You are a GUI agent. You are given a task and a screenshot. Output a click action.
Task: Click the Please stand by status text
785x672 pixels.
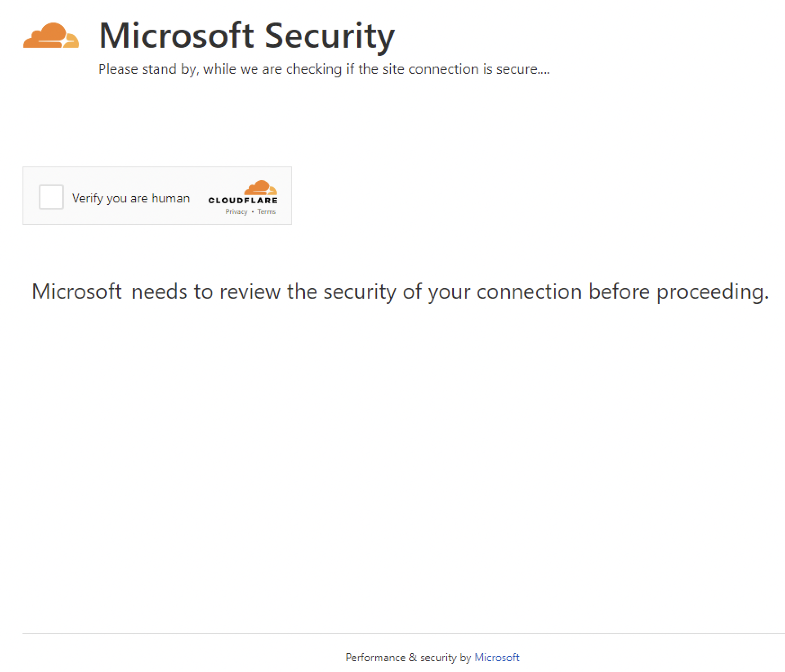(x=325, y=69)
